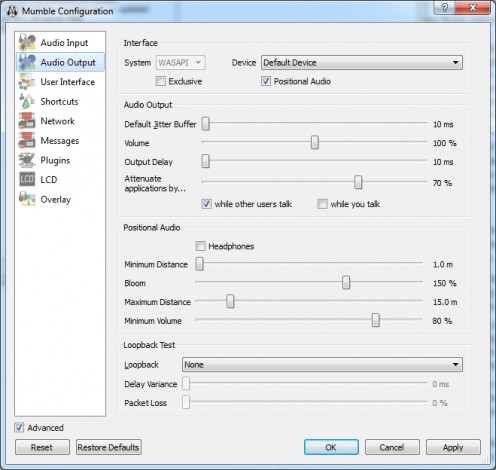Open the Audio Input settings page
Screen dimensions: 496x470
click(x=64, y=43)
